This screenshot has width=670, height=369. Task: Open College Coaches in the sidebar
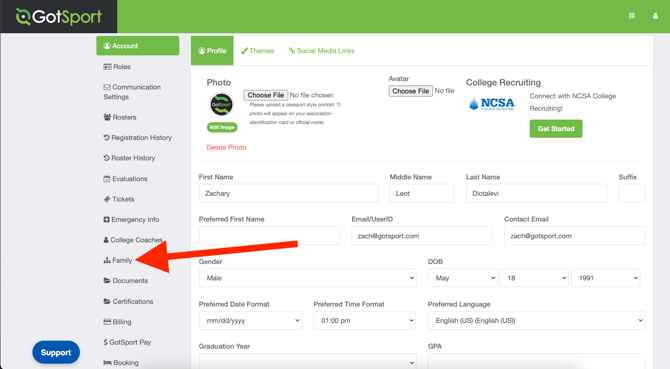point(133,240)
